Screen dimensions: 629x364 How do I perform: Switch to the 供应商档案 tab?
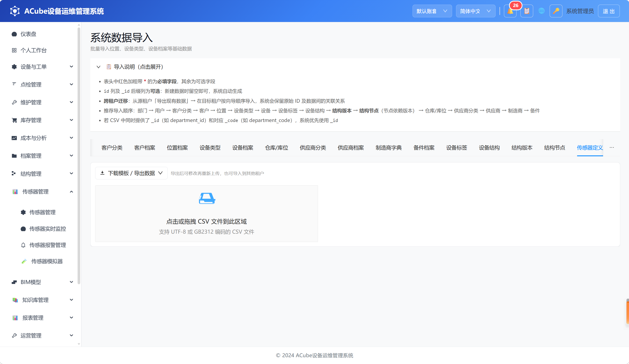point(351,147)
